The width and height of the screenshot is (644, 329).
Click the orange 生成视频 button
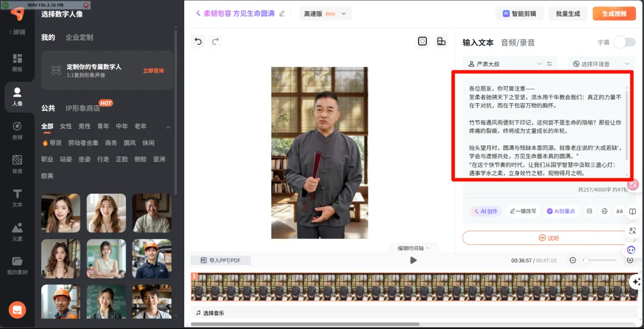click(x=614, y=14)
